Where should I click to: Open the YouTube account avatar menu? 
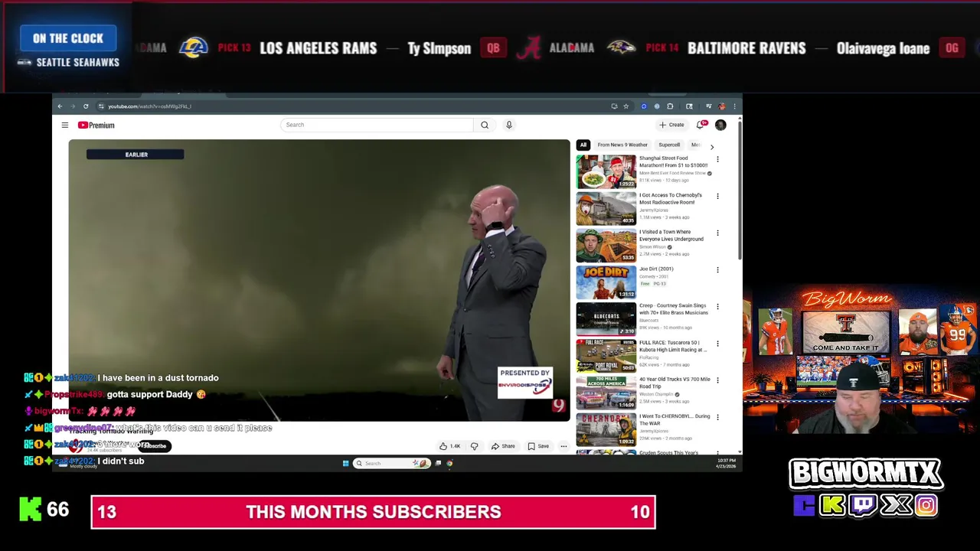click(720, 125)
